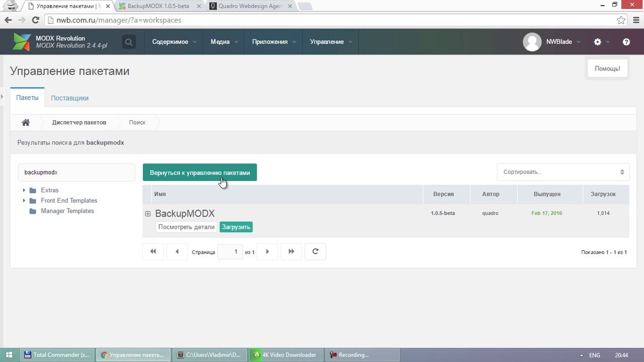
Task: Open the settings gear icon
Action: 597,42
